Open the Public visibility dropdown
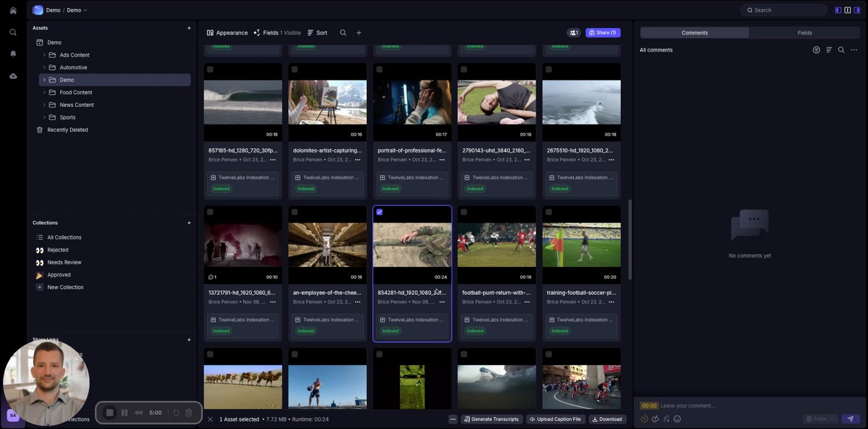Viewport: 868px width, 429px height. pyautogui.click(x=820, y=419)
